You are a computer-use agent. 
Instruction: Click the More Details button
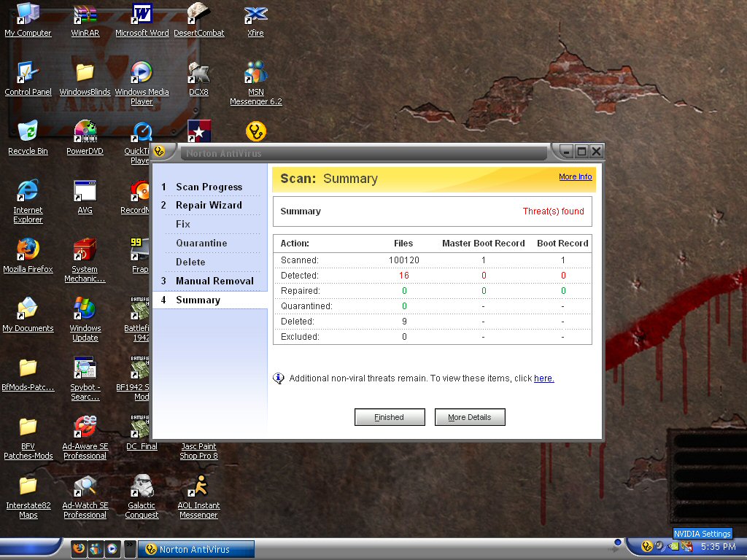470,417
